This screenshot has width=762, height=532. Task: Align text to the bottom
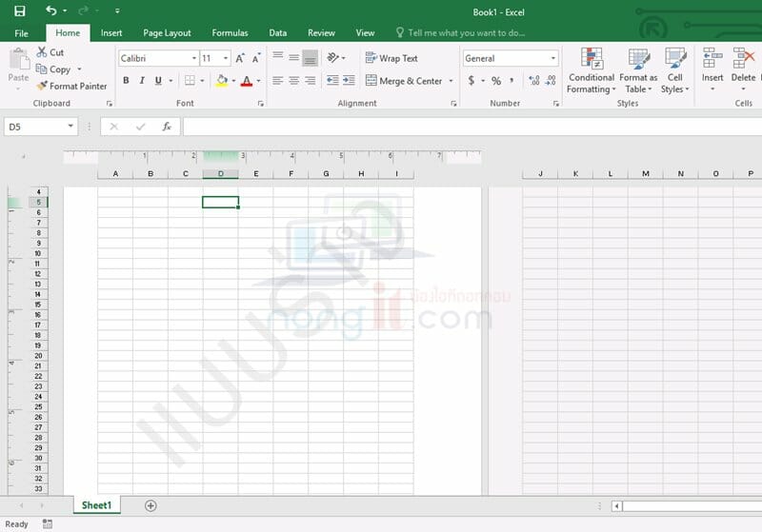pos(311,58)
